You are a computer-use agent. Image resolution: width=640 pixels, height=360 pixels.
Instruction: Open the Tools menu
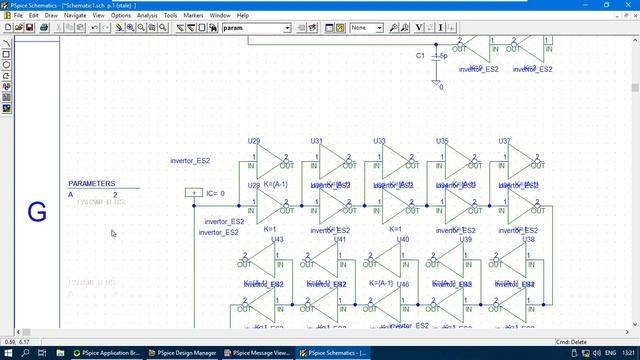(171, 16)
